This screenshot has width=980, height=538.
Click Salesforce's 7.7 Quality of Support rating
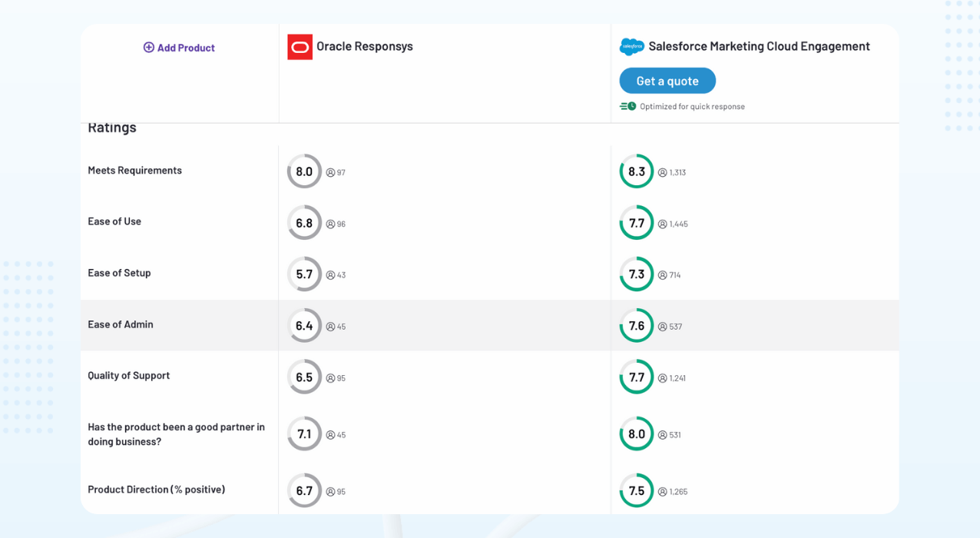[x=637, y=377]
